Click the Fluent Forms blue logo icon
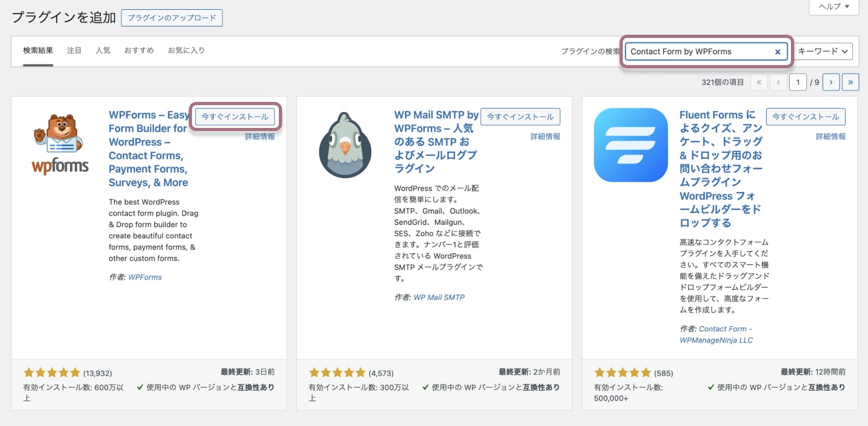 631,145
